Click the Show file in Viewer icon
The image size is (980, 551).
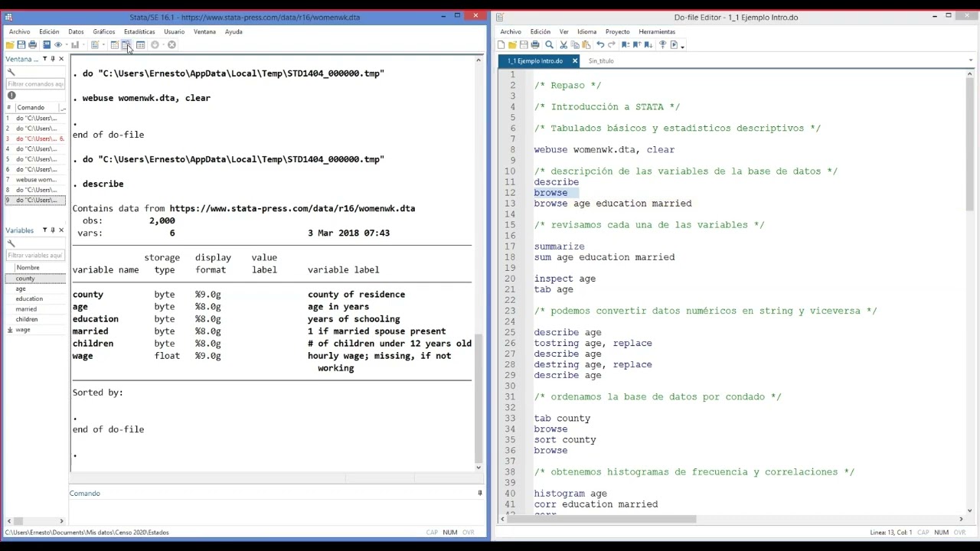[663, 44]
